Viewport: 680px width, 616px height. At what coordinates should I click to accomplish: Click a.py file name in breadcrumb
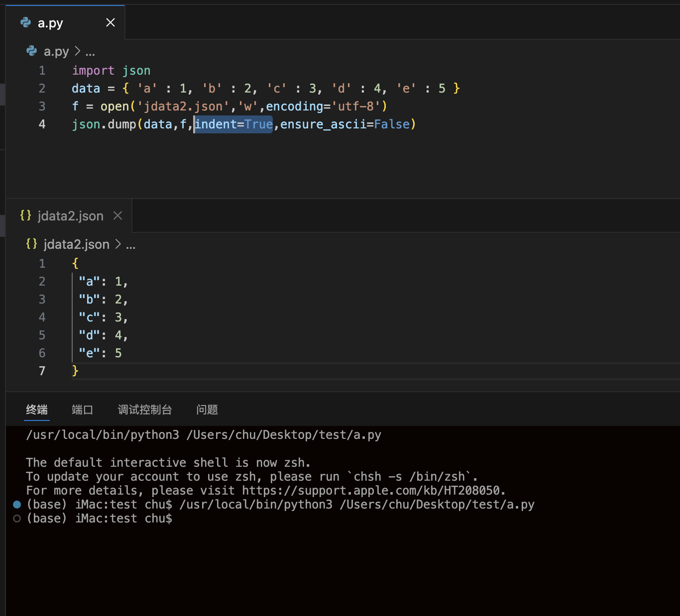click(x=56, y=51)
